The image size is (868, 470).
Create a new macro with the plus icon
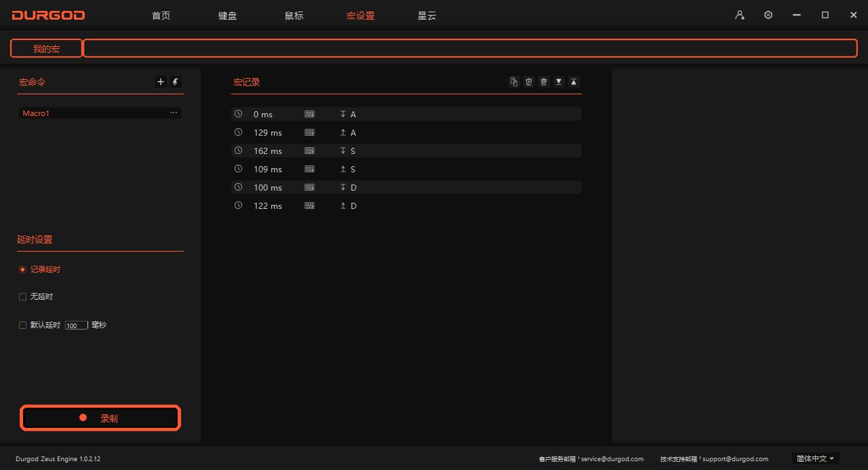pyautogui.click(x=160, y=81)
